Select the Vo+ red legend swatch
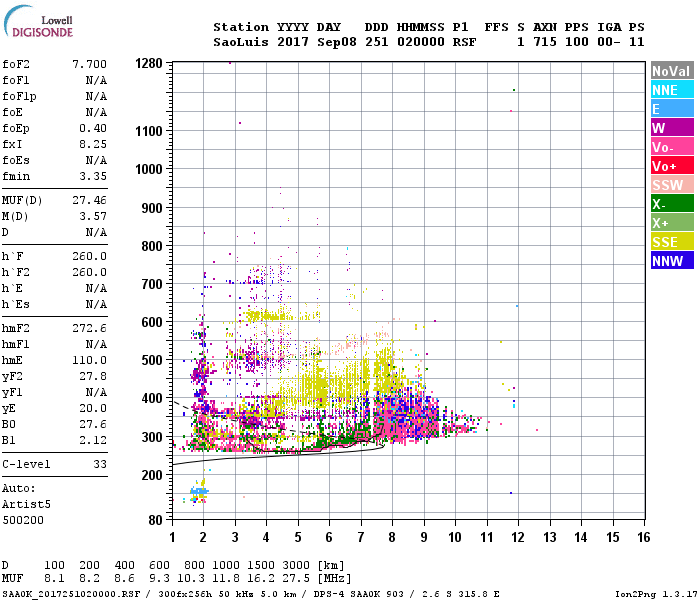 pos(672,166)
